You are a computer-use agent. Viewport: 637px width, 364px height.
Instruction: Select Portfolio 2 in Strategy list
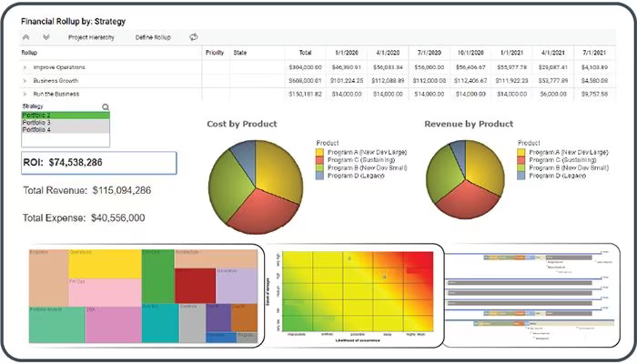(66, 116)
